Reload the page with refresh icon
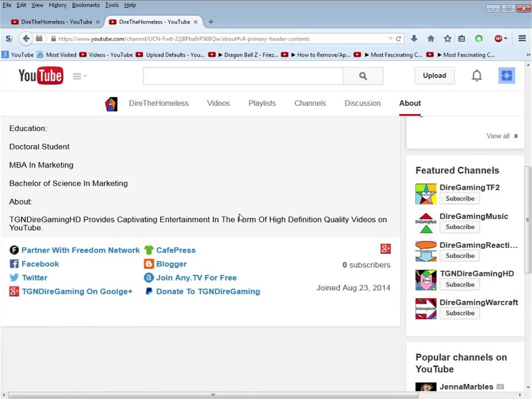532x399 pixels. (x=398, y=39)
